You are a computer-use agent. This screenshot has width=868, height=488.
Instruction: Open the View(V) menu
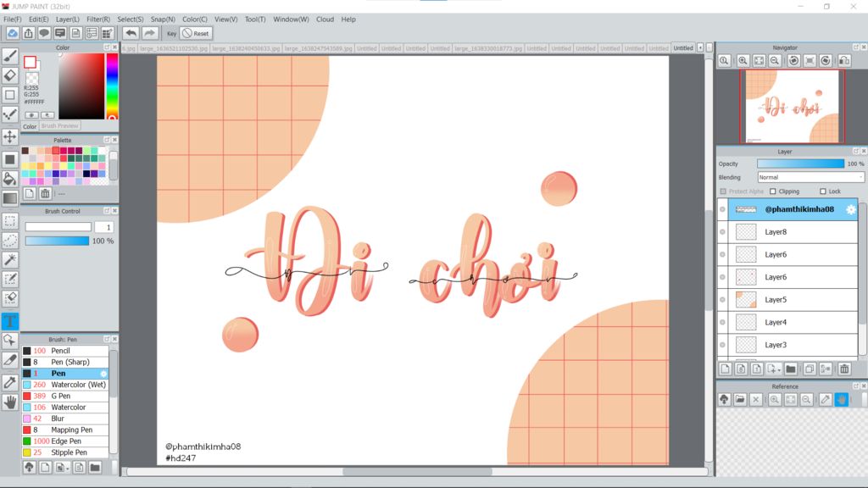click(225, 19)
